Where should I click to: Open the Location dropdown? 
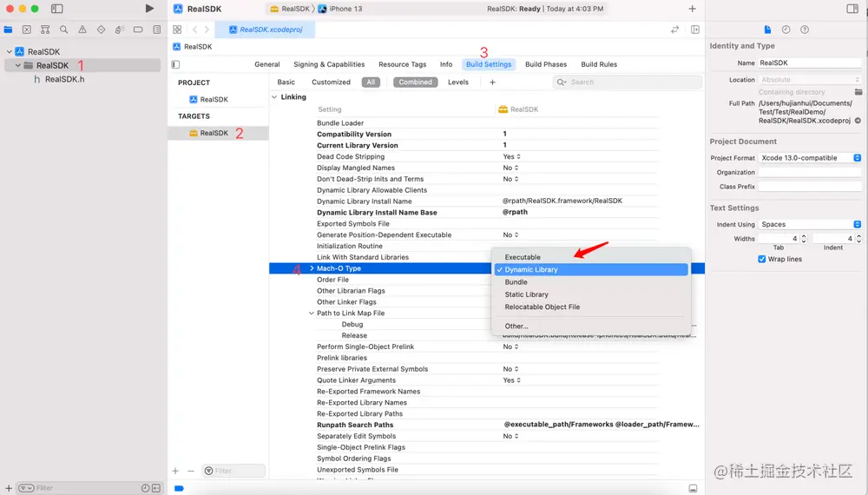coord(810,80)
